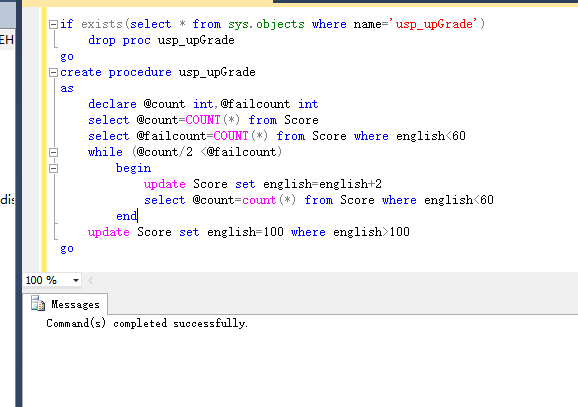Click 'Command(s) completed successfully.' message text
This screenshot has height=407, width=578.
tap(147, 323)
